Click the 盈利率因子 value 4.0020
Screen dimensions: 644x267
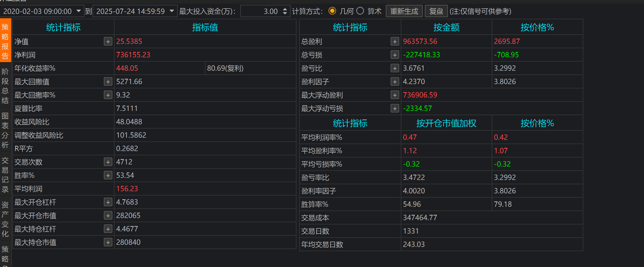coord(414,191)
